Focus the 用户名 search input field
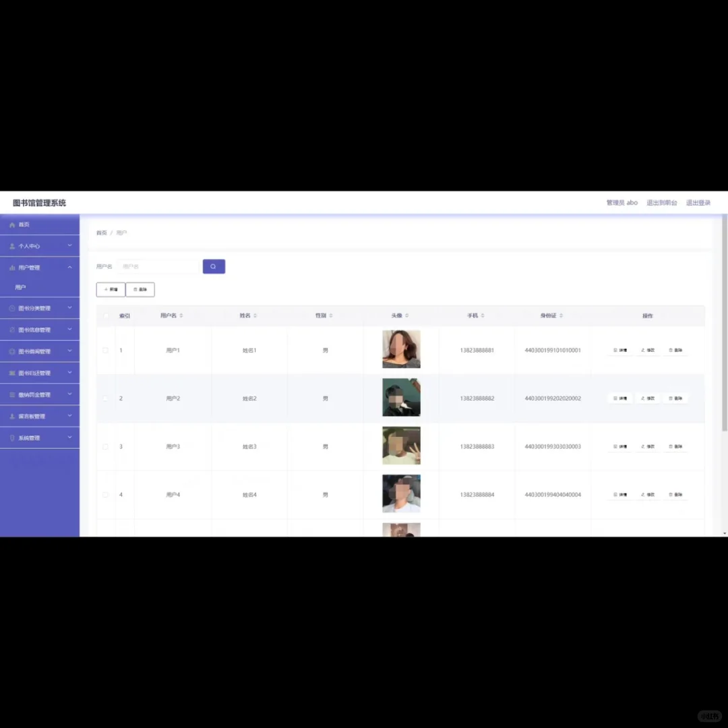 click(158, 266)
